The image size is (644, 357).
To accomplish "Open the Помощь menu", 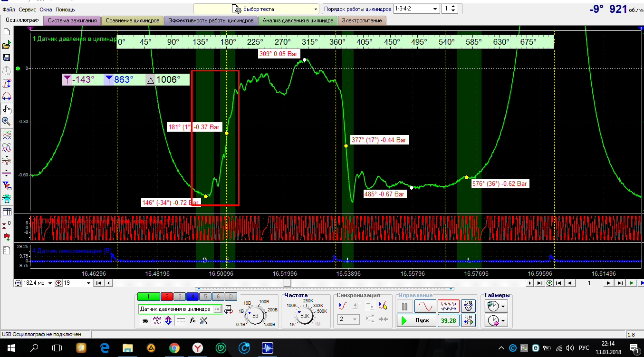I will [x=65, y=10].
